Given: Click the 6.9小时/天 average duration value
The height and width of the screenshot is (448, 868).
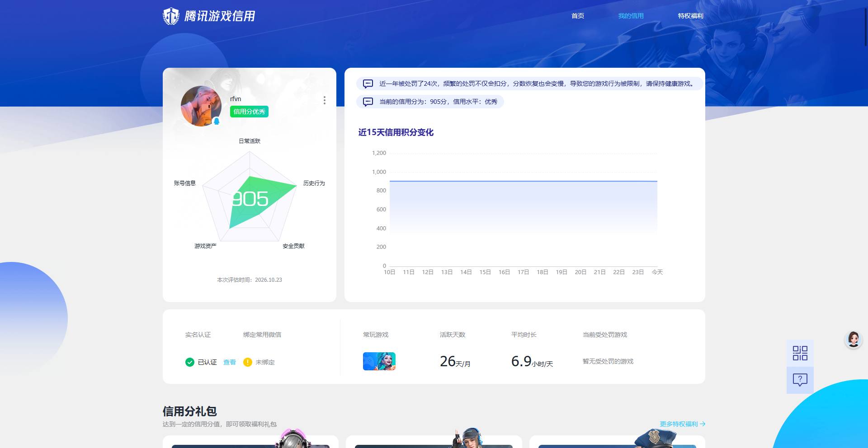Looking at the screenshot, I should click(x=532, y=361).
